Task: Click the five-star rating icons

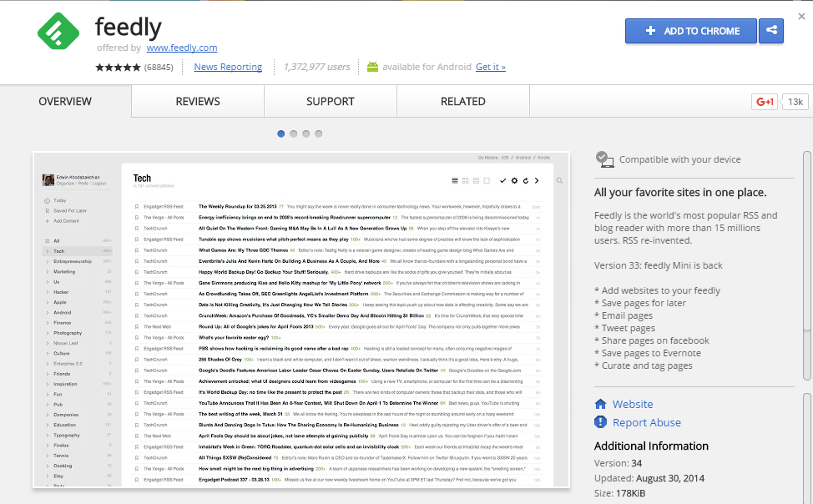Action: 118,67
